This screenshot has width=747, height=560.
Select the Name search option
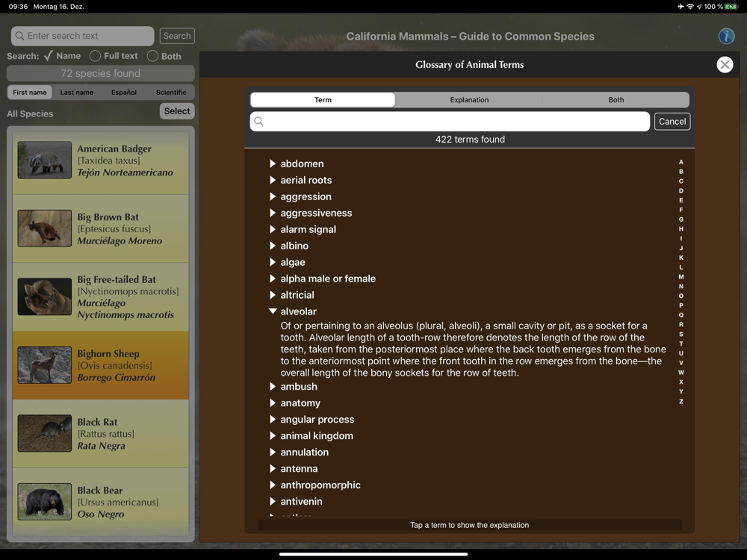click(62, 56)
